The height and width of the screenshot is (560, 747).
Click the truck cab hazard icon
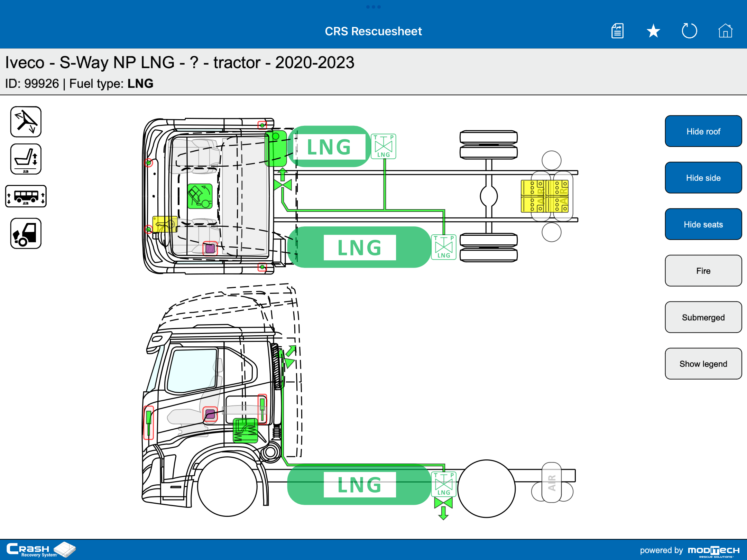[x=26, y=233]
